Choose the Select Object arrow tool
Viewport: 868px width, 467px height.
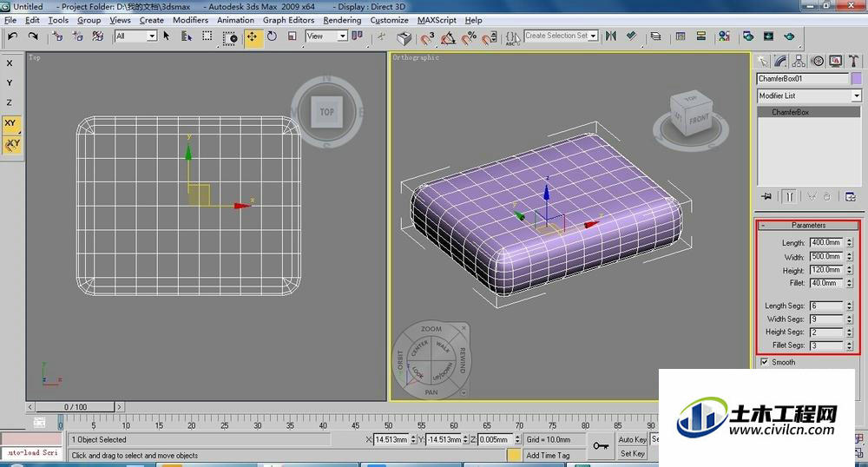pos(166,36)
